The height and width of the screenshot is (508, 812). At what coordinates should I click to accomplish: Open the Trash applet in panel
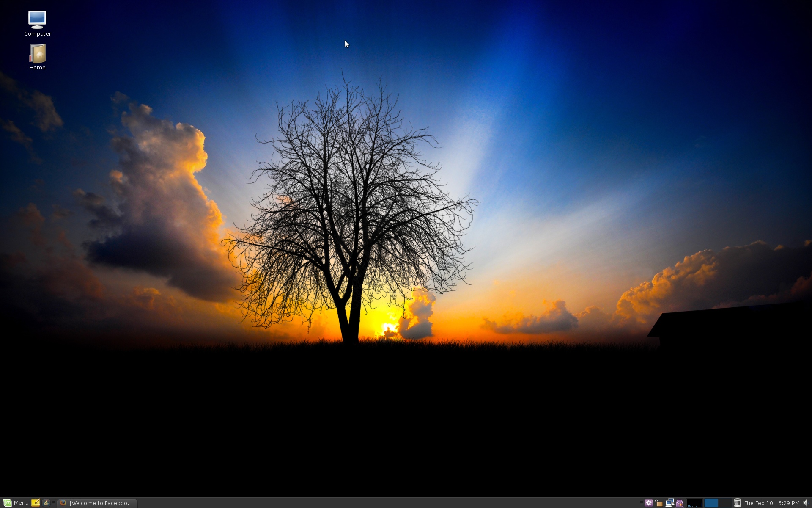click(x=737, y=503)
